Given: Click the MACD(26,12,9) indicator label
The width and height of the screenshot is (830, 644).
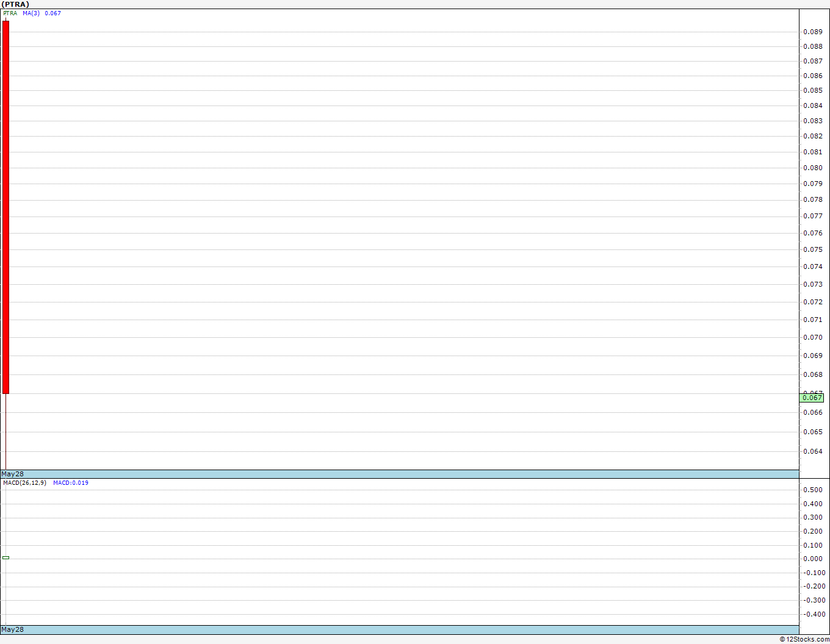Looking at the screenshot, I should [24, 482].
